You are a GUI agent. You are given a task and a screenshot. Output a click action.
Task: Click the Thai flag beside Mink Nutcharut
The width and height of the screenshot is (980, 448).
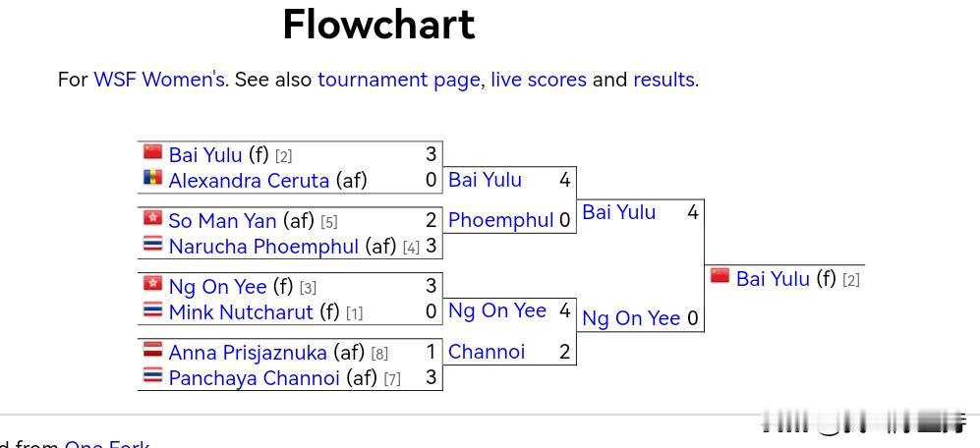tap(152, 310)
